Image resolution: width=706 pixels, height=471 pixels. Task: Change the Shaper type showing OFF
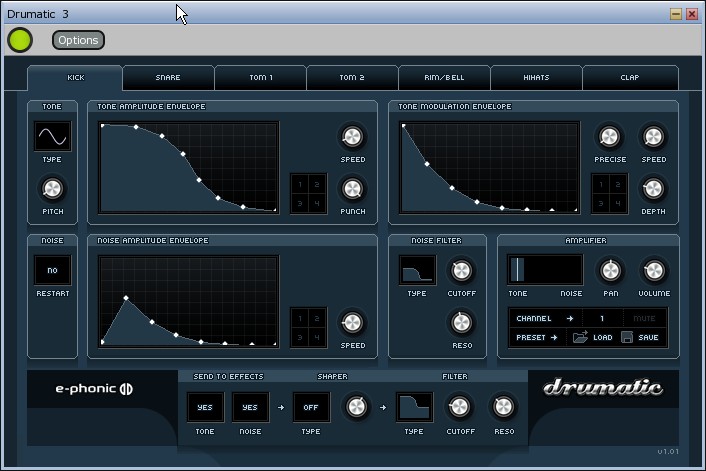tap(311, 407)
